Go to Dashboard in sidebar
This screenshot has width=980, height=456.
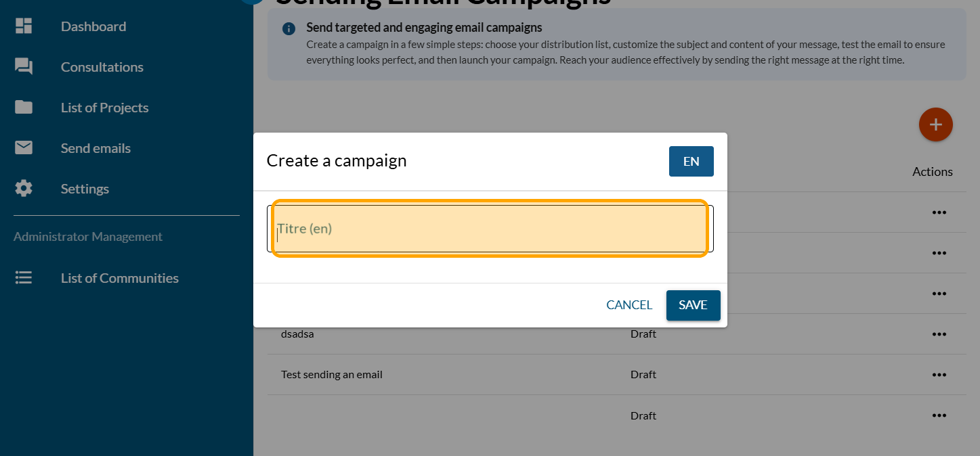pos(93,26)
